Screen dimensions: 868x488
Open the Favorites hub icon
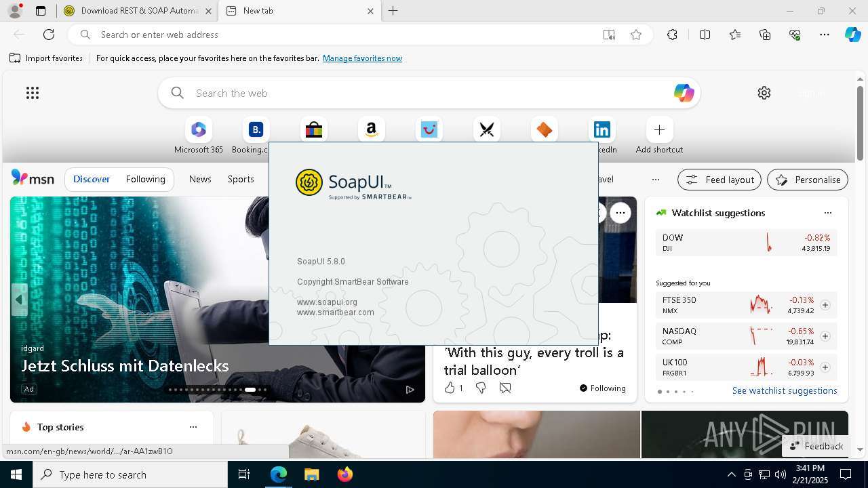pos(735,35)
